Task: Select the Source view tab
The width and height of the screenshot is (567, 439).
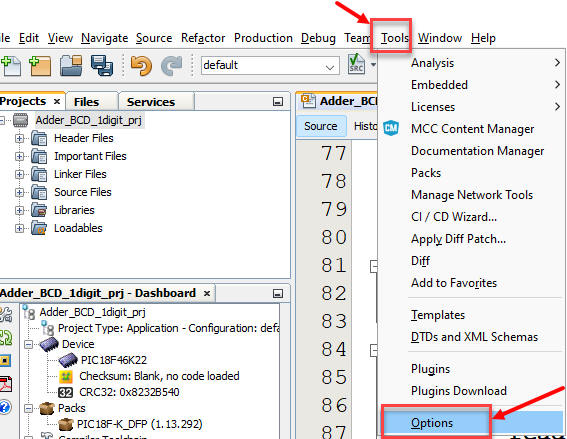Action: point(321,126)
